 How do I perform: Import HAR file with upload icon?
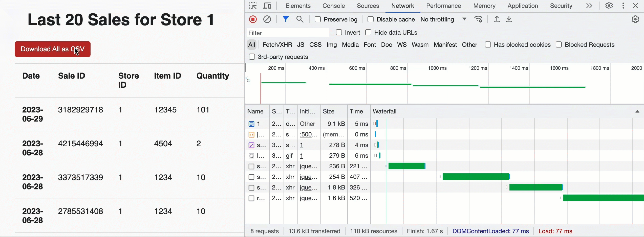[x=497, y=19]
